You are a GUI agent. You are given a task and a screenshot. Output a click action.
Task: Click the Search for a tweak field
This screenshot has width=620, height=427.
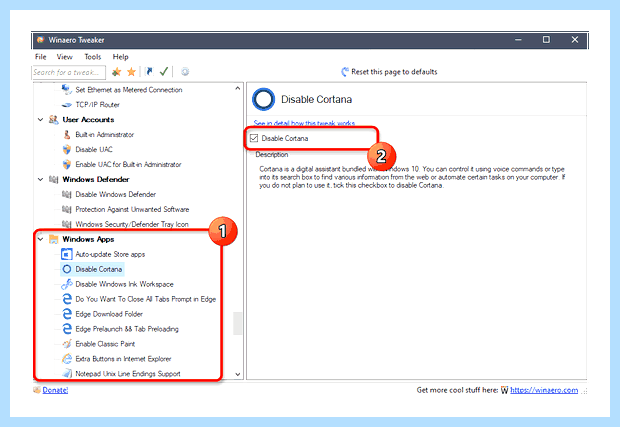(68, 72)
